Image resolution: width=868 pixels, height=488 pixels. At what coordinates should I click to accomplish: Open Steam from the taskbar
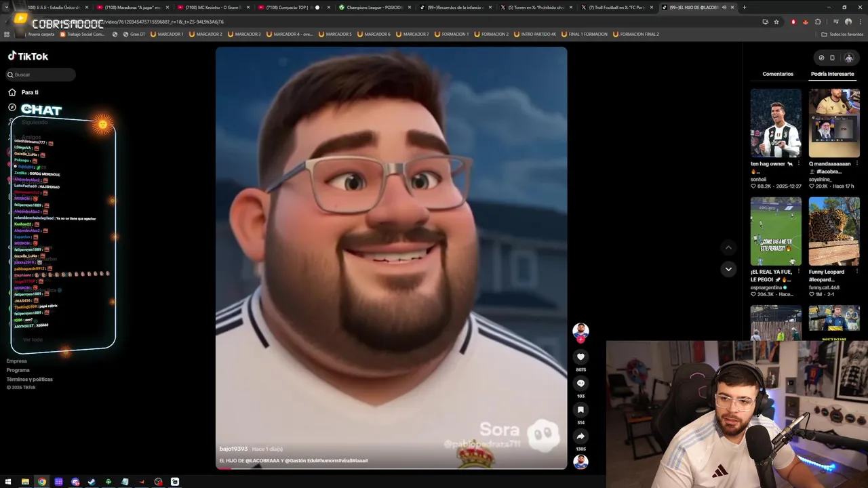[x=92, y=482]
